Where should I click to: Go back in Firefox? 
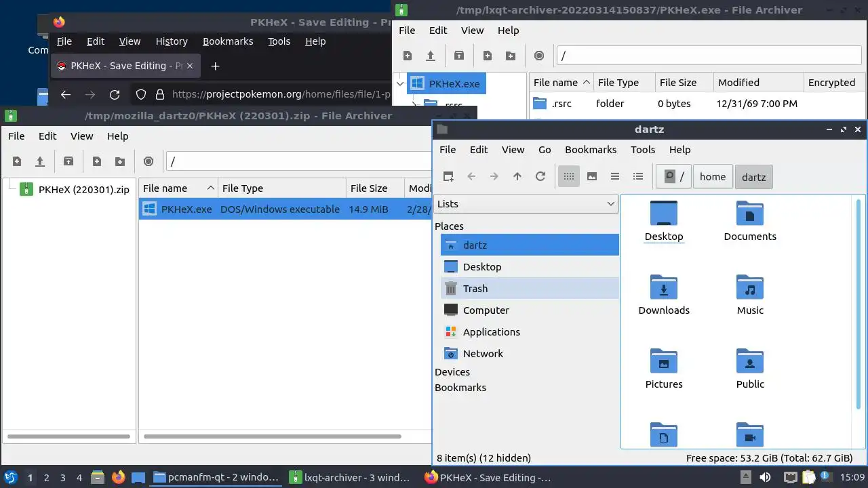click(66, 95)
